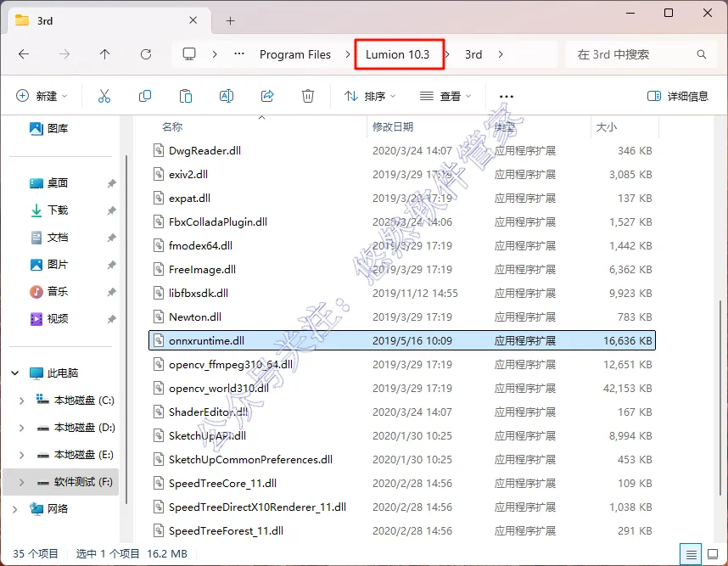Expand 软件测试 (F:) drive node
728x566 pixels.
pos(21,482)
